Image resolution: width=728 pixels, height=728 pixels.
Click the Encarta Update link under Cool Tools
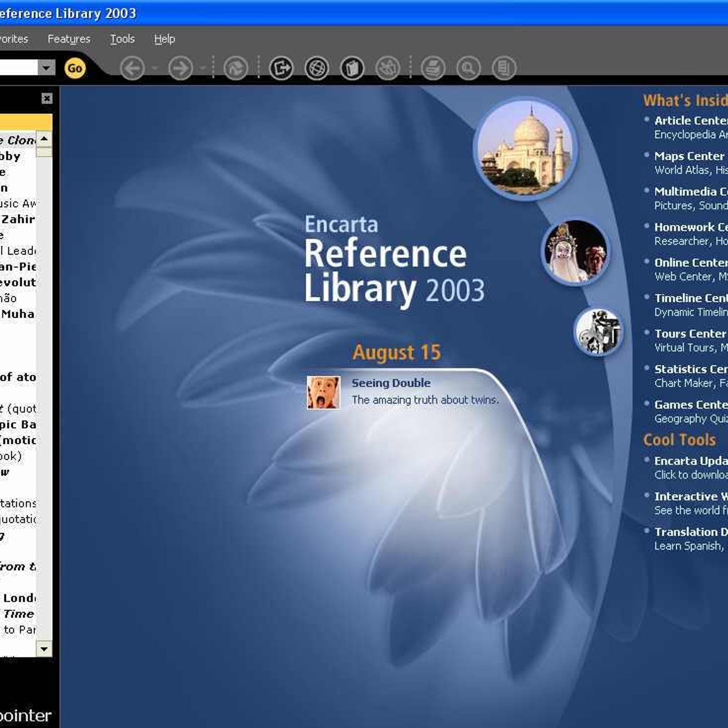(x=691, y=461)
